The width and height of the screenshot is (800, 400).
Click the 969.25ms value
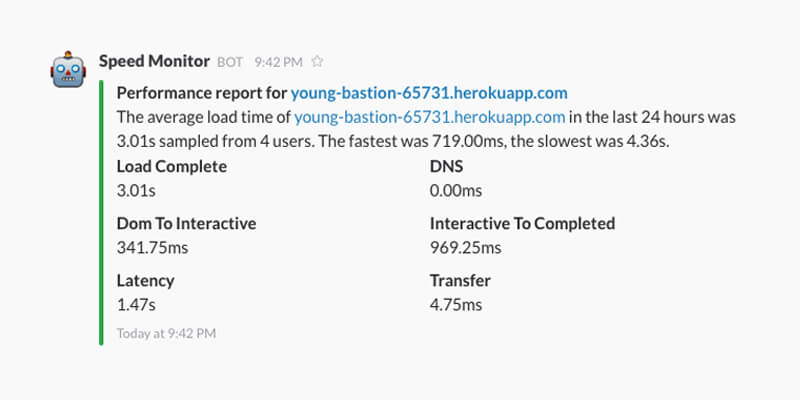[x=465, y=247]
